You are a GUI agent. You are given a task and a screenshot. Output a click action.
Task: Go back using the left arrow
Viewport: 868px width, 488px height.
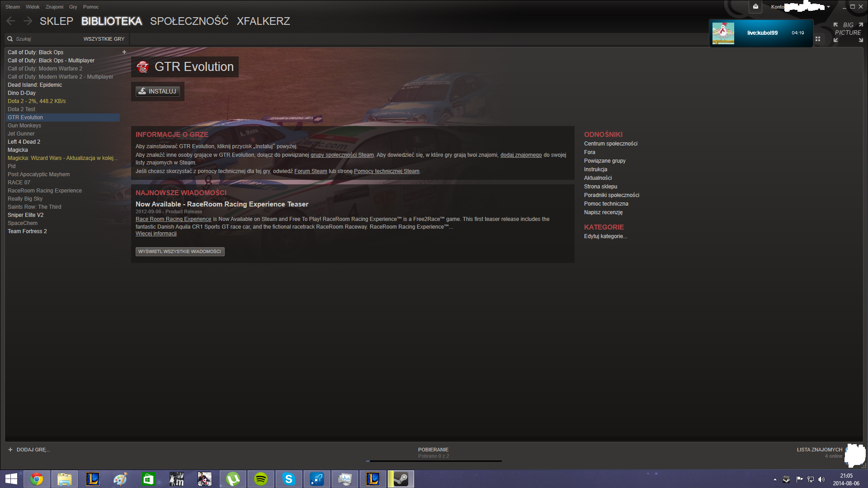tap(11, 21)
